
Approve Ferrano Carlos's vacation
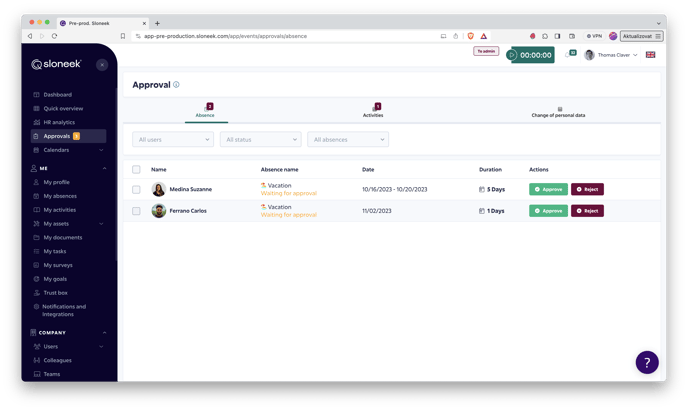[548, 211]
